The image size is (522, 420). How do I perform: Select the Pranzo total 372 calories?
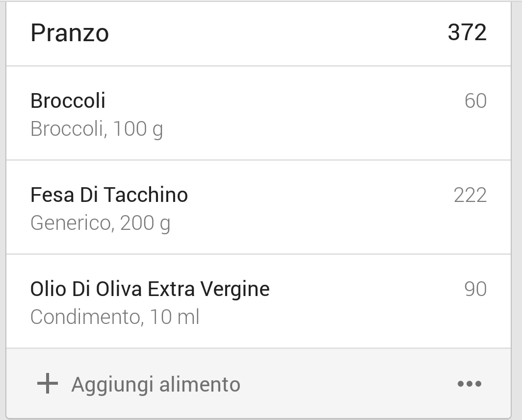(467, 32)
